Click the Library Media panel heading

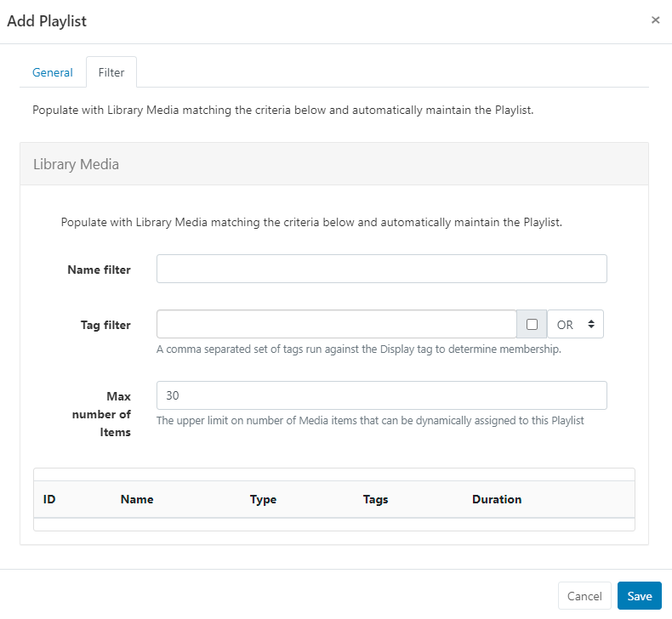click(76, 164)
